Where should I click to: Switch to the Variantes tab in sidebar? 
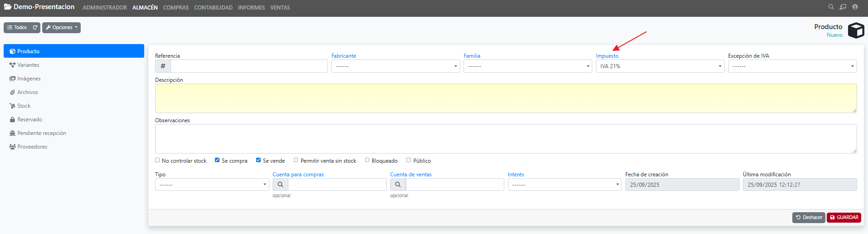pos(28,65)
